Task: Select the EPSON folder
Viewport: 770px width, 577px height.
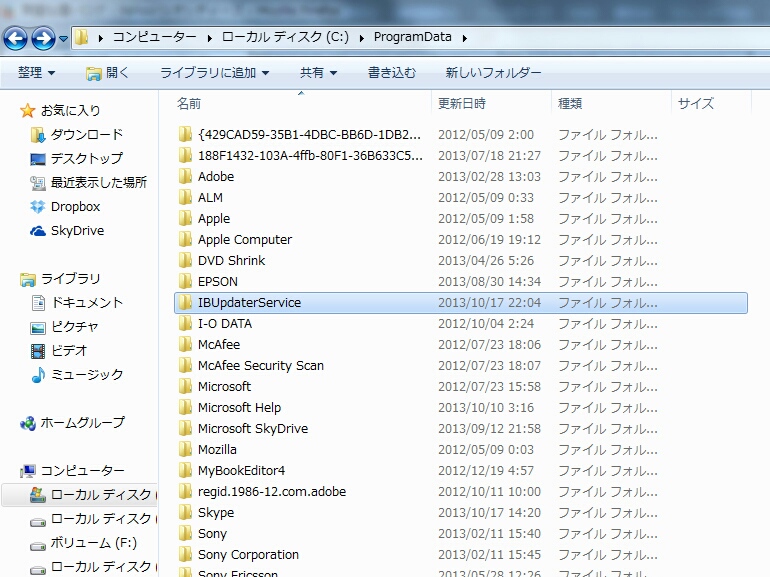Action: (x=218, y=281)
